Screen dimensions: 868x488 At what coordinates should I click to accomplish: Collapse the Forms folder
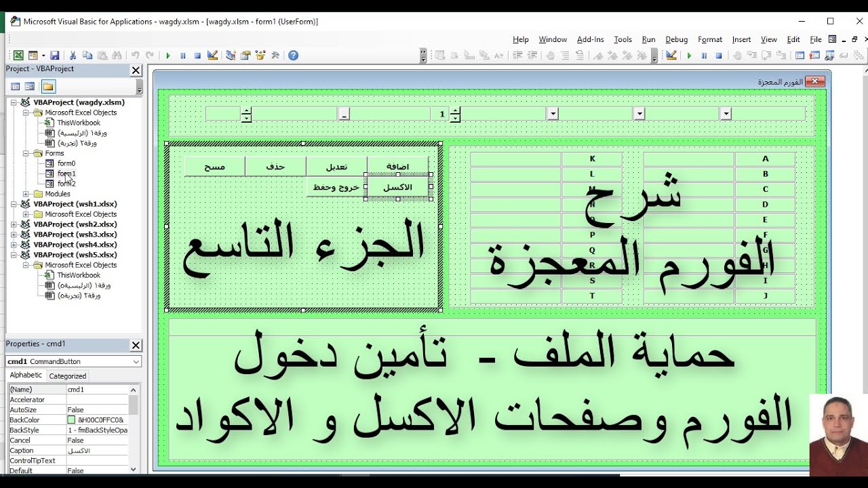26,153
